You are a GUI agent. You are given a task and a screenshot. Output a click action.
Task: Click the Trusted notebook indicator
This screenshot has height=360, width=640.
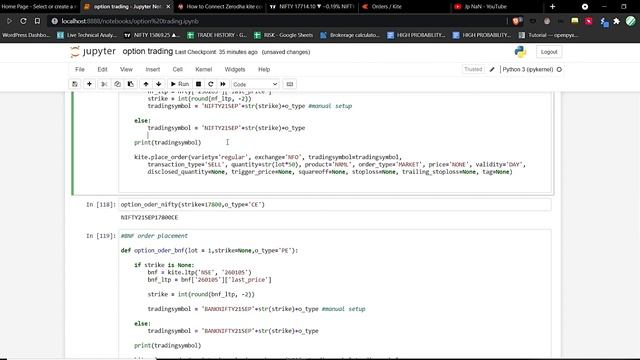473,69
